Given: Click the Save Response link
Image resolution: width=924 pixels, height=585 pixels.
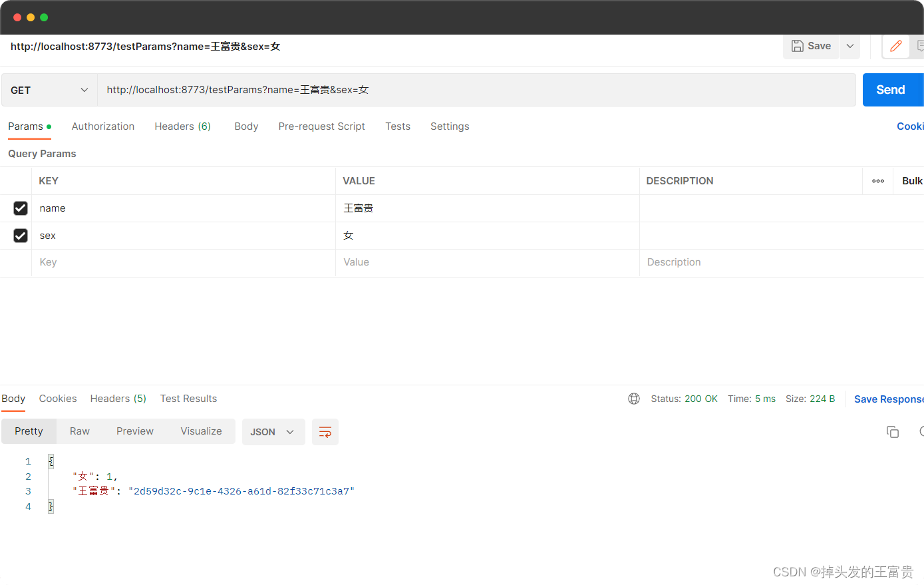Looking at the screenshot, I should coord(889,399).
